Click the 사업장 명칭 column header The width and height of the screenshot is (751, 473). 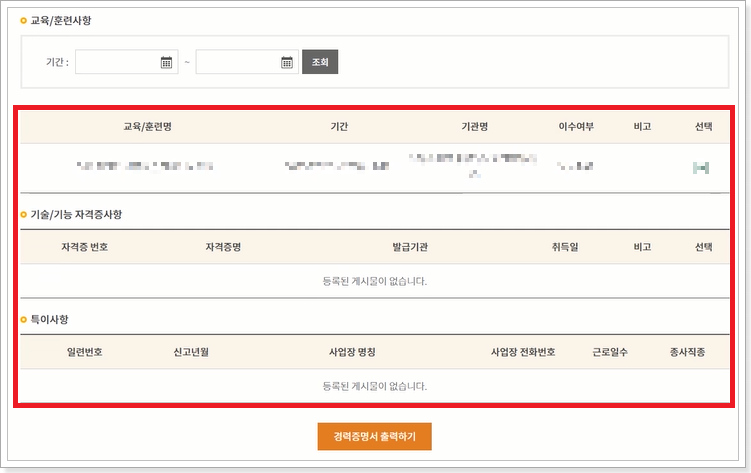353,352
